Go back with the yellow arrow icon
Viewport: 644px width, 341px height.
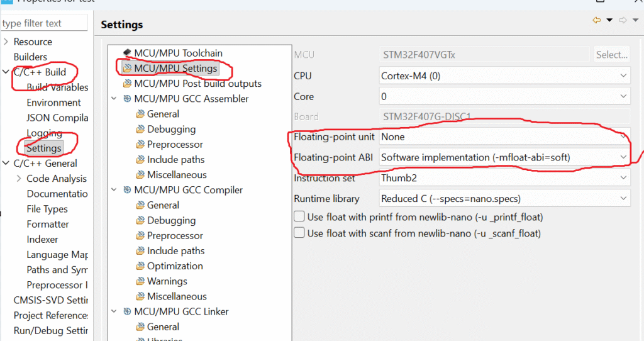(x=596, y=20)
